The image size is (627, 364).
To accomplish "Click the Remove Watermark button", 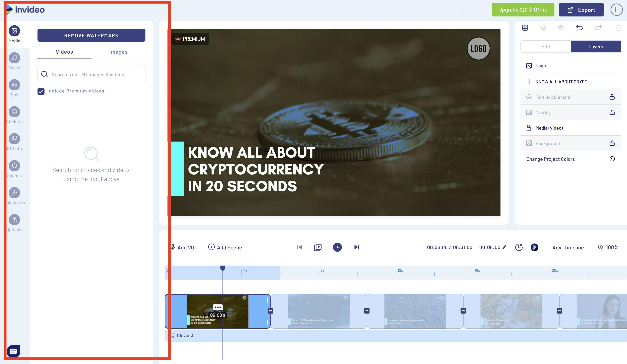I will pyautogui.click(x=91, y=35).
